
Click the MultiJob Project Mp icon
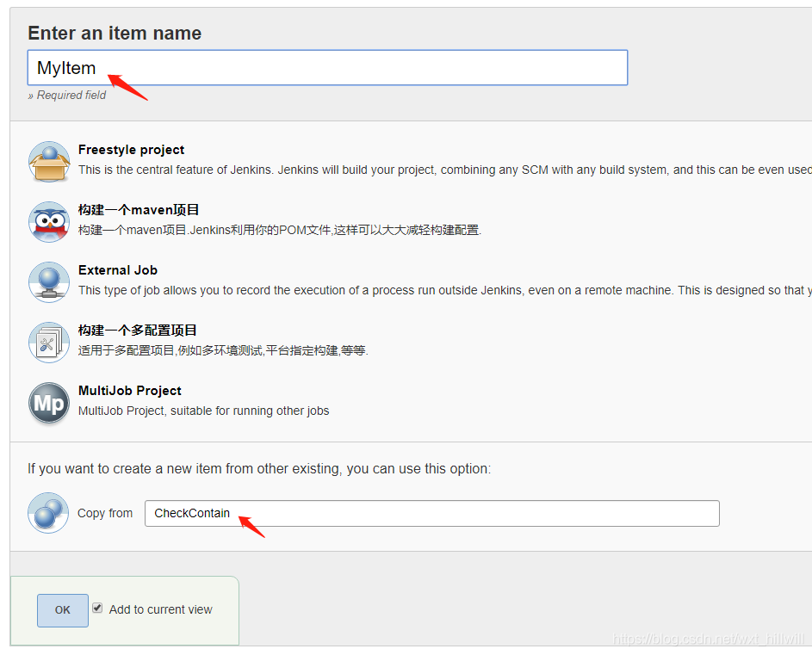(49, 403)
